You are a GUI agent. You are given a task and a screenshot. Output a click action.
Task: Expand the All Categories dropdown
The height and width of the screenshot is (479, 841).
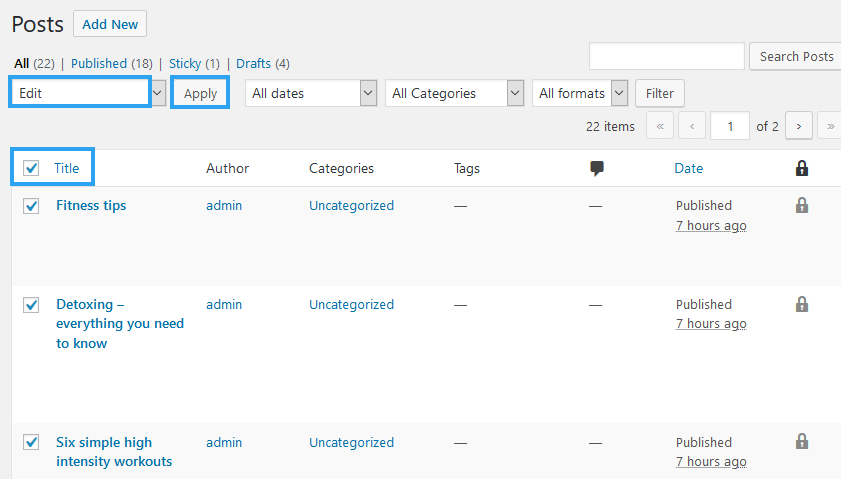(454, 93)
